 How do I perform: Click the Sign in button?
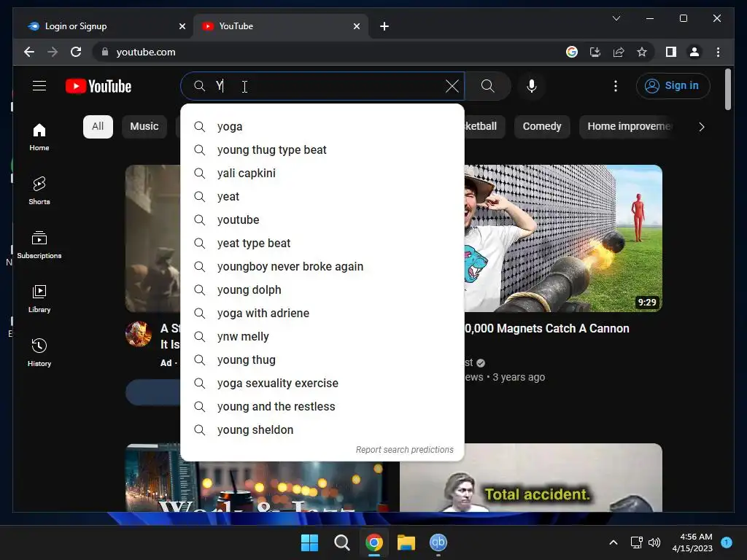click(673, 86)
